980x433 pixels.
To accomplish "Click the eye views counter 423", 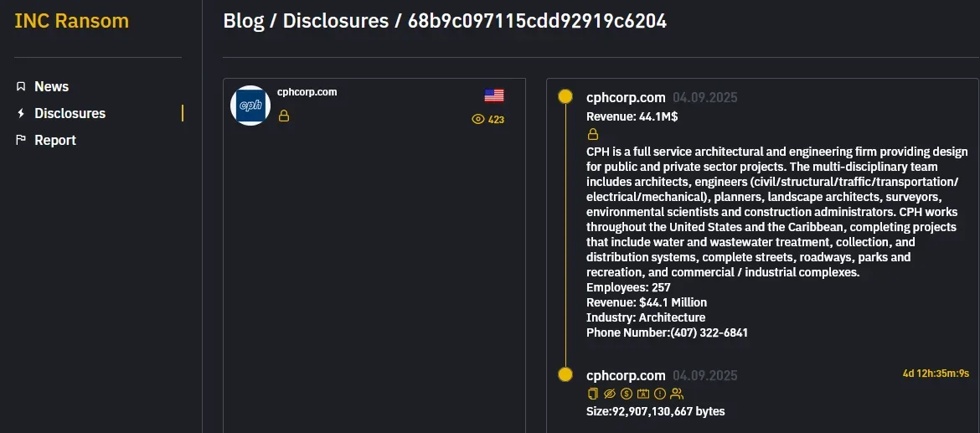I will pos(488,120).
